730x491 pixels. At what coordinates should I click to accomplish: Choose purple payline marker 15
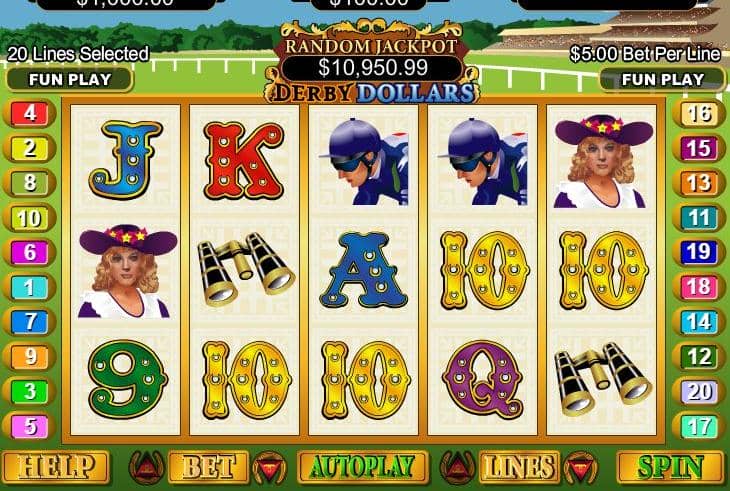(x=699, y=148)
